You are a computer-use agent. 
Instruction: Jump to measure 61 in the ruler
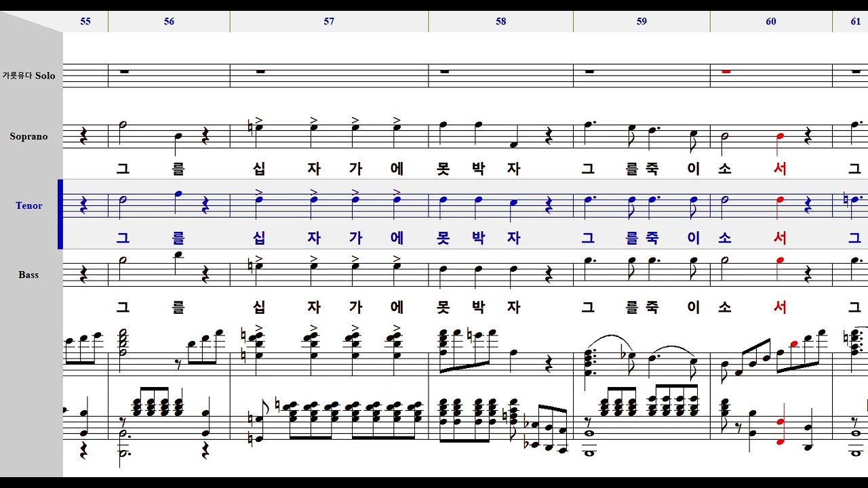pyautogui.click(x=856, y=22)
